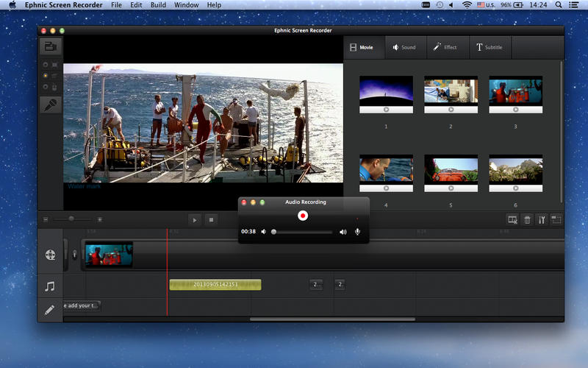Select the 'add your t...' subtitle clip

pos(82,305)
